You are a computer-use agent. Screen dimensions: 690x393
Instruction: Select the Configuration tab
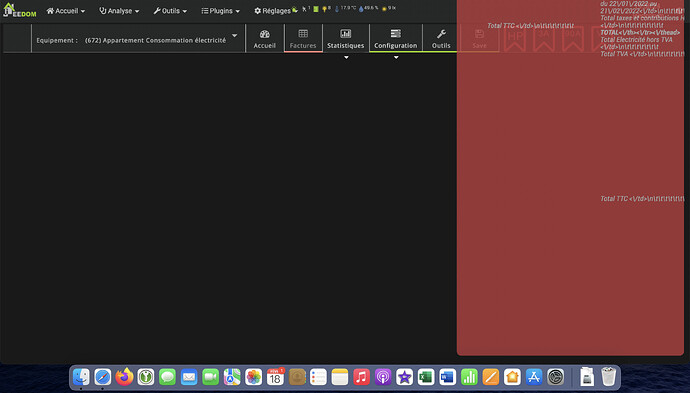(x=396, y=39)
